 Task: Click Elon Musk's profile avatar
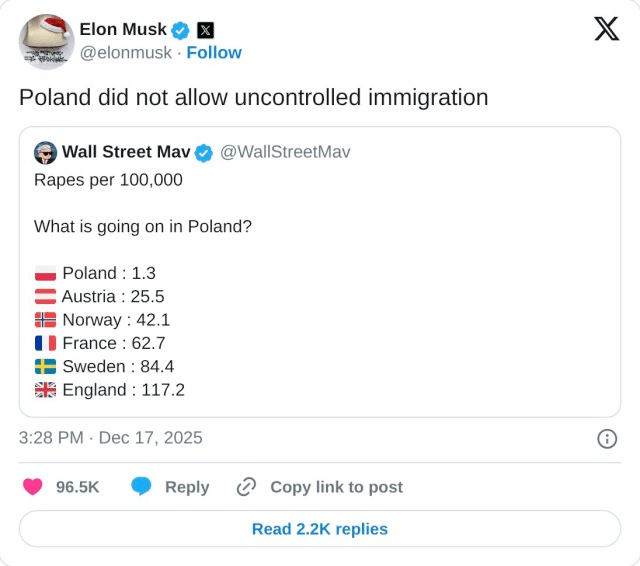(47, 42)
